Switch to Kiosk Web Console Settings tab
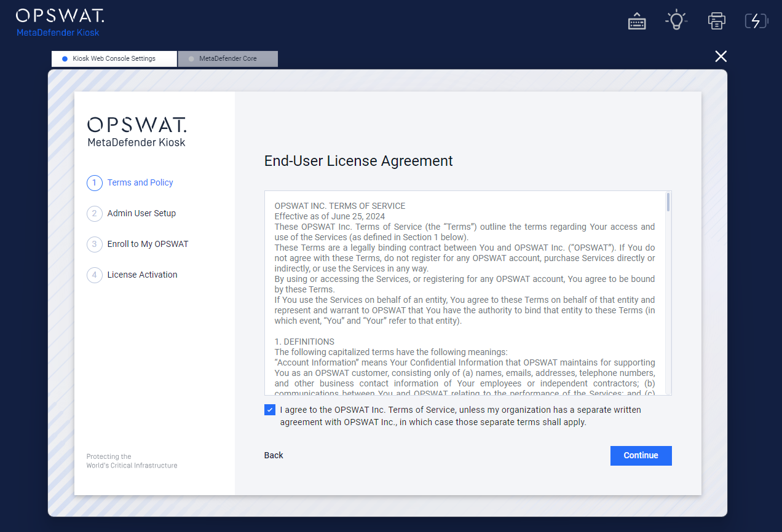 point(114,59)
